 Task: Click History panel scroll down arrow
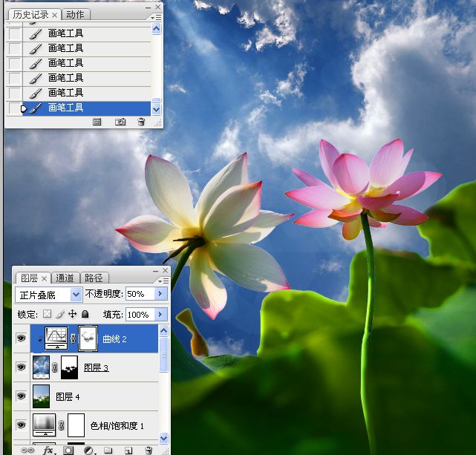157,110
